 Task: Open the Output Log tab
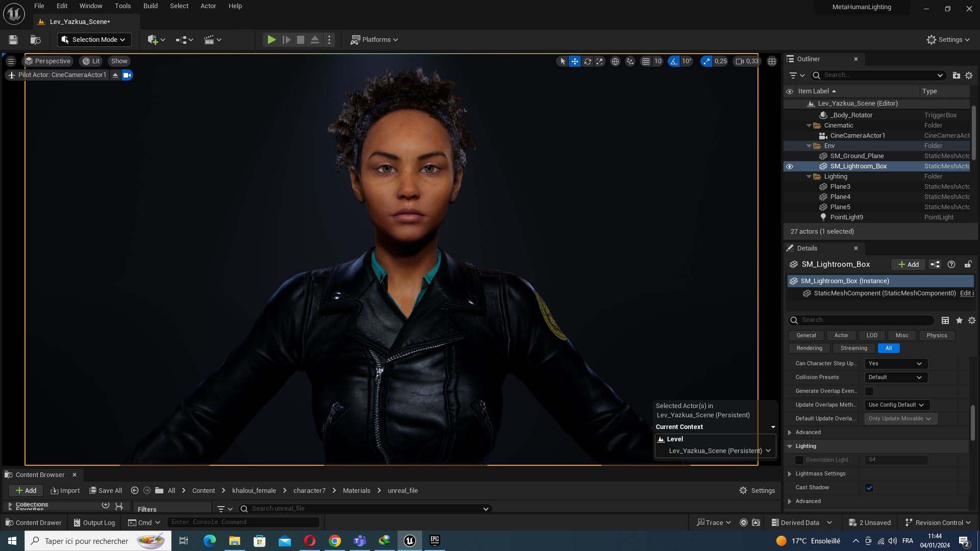pyautogui.click(x=94, y=523)
